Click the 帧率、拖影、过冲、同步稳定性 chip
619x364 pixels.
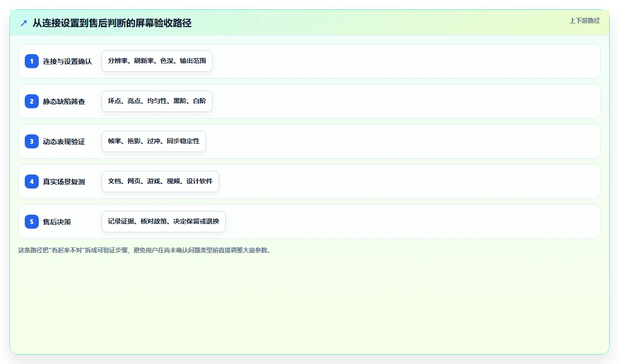coord(154,141)
